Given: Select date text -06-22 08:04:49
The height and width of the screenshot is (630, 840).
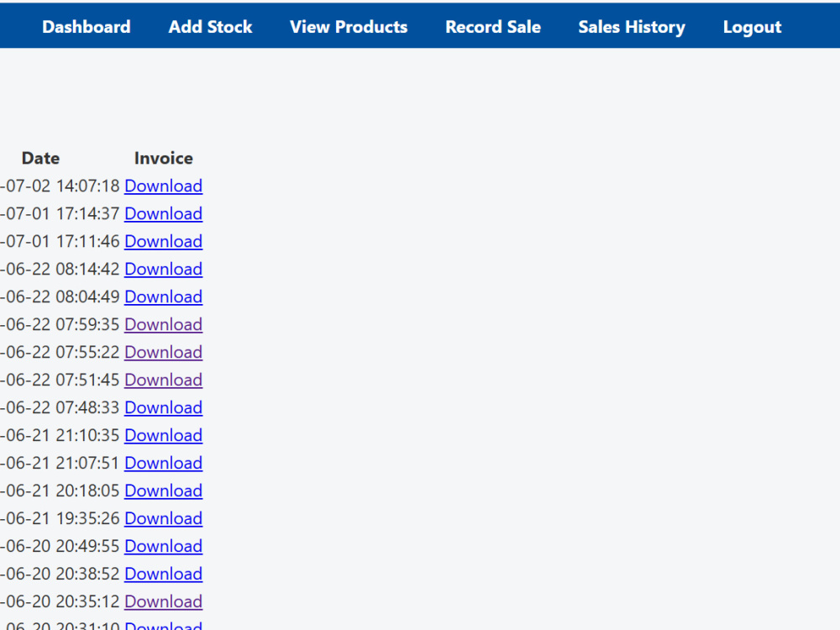Looking at the screenshot, I should [x=60, y=297].
